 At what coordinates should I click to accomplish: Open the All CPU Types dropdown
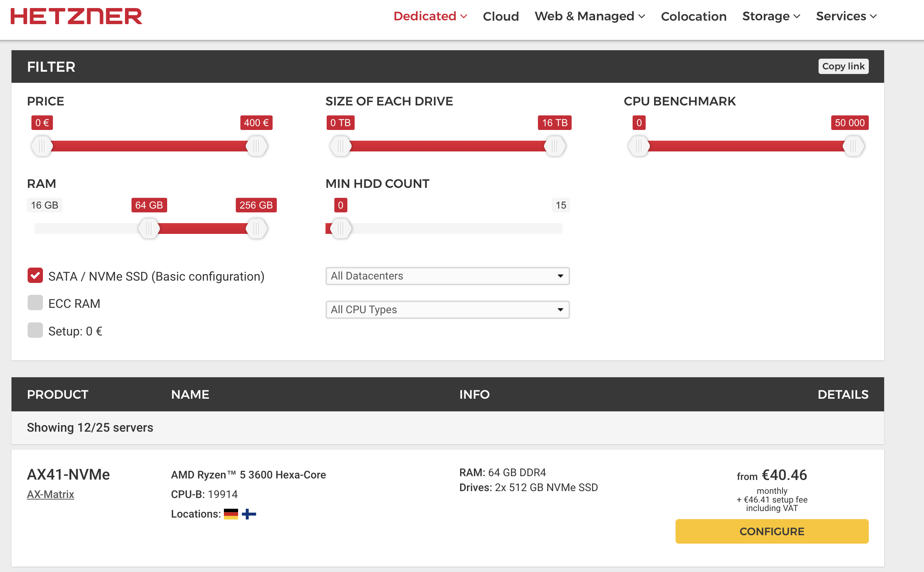point(447,309)
